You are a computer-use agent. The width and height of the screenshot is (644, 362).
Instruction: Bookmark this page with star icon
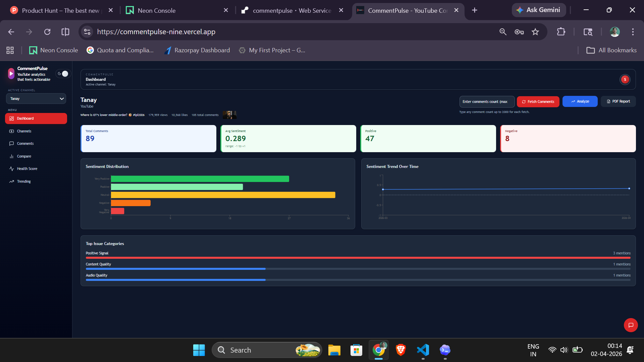pos(535,32)
